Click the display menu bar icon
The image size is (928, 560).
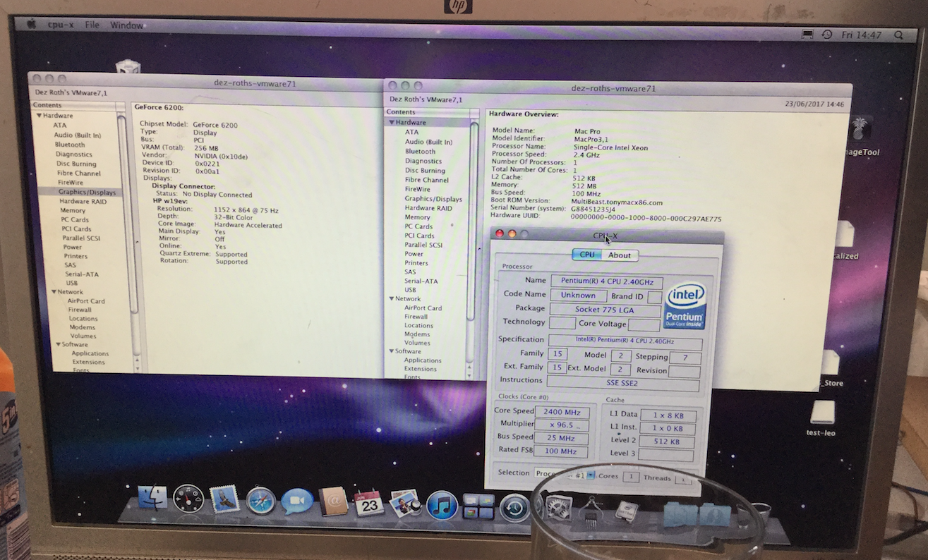coord(808,35)
